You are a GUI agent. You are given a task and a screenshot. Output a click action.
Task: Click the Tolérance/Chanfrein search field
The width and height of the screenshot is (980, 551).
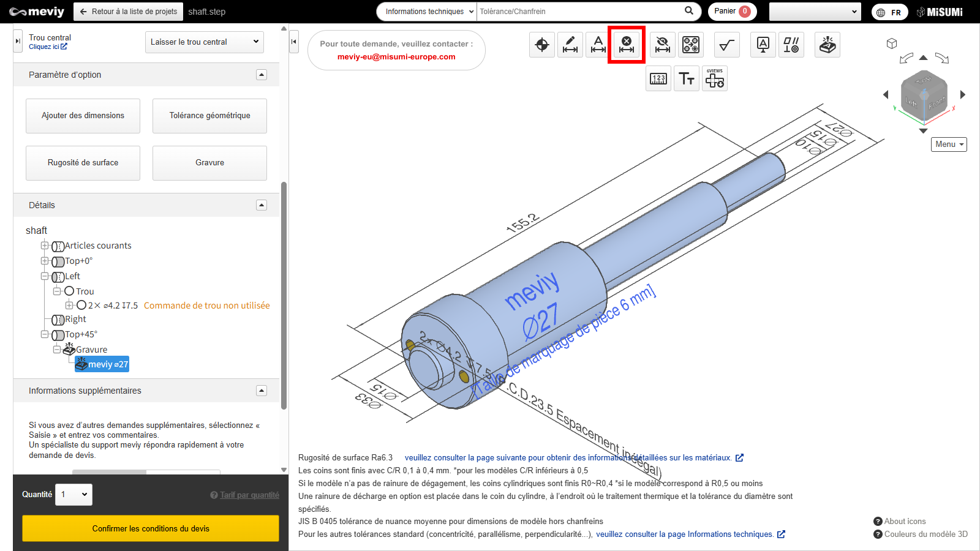click(x=579, y=12)
